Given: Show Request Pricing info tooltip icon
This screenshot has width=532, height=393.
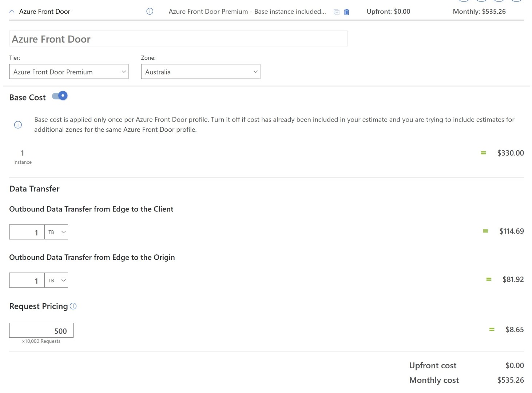Looking at the screenshot, I should [73, 306].
